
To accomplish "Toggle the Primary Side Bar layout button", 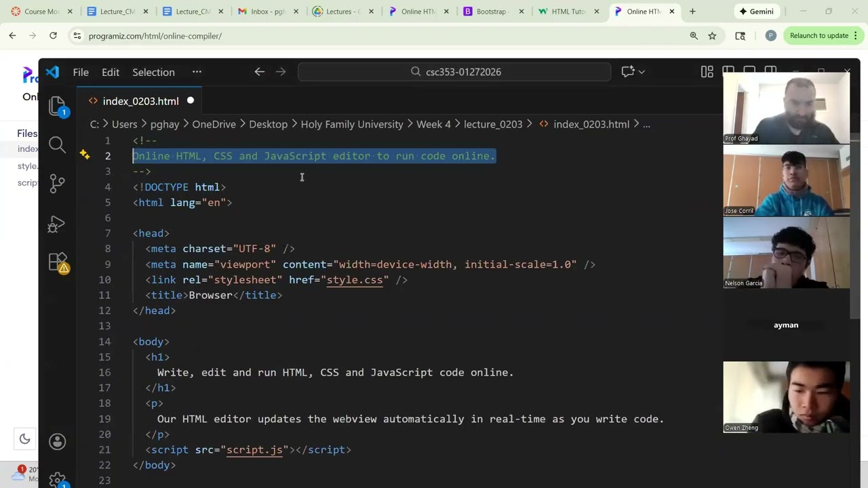I will [x=728, y=72].
